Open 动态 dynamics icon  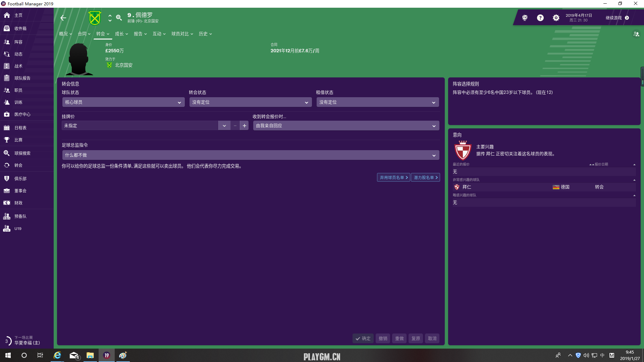coord(7,54)
